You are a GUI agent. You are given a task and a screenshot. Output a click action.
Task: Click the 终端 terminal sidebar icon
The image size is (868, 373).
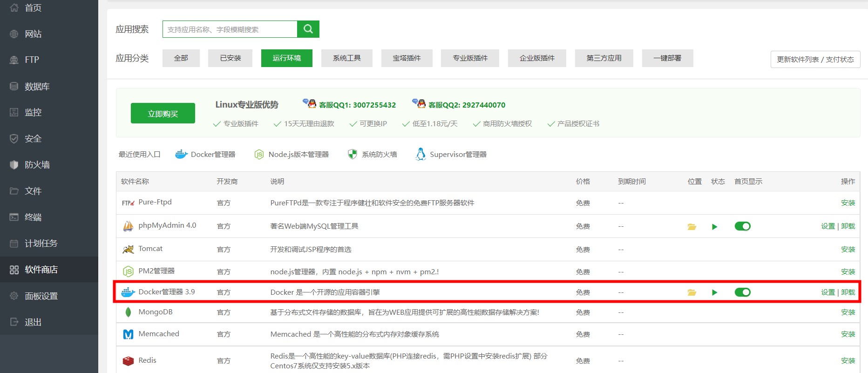point(14,217)
